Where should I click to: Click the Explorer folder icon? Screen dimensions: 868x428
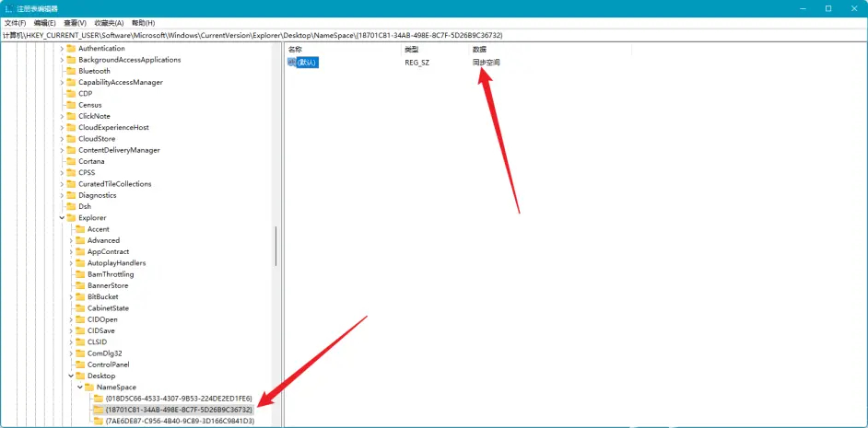[x=71, y=218]
